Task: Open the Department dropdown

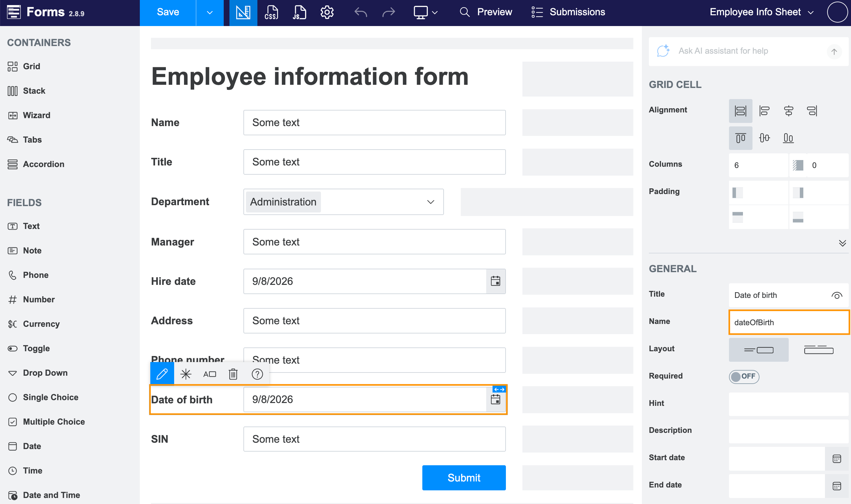Action: point(344,202)
